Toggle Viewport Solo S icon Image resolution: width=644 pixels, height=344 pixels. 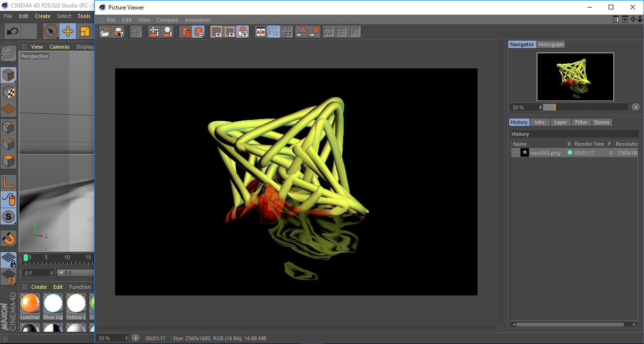8,217
